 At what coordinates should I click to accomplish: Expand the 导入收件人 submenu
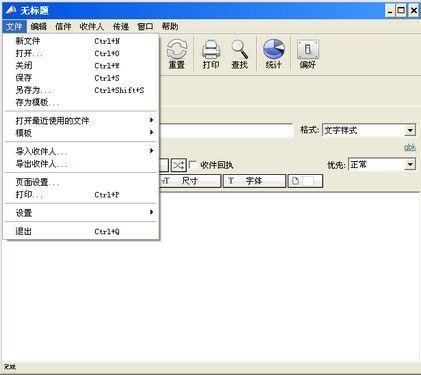point(81,151)
